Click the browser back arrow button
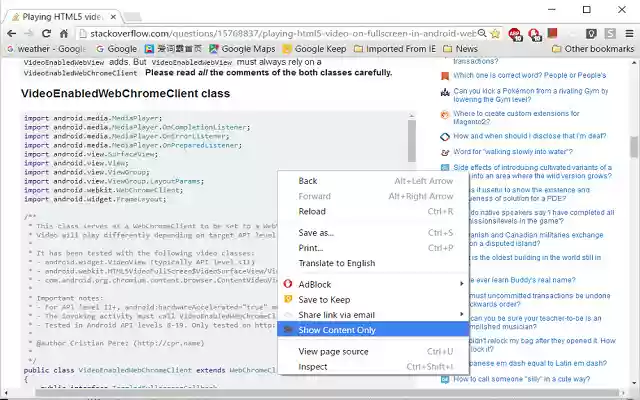The image size is (640, 400). pos(11,33)
